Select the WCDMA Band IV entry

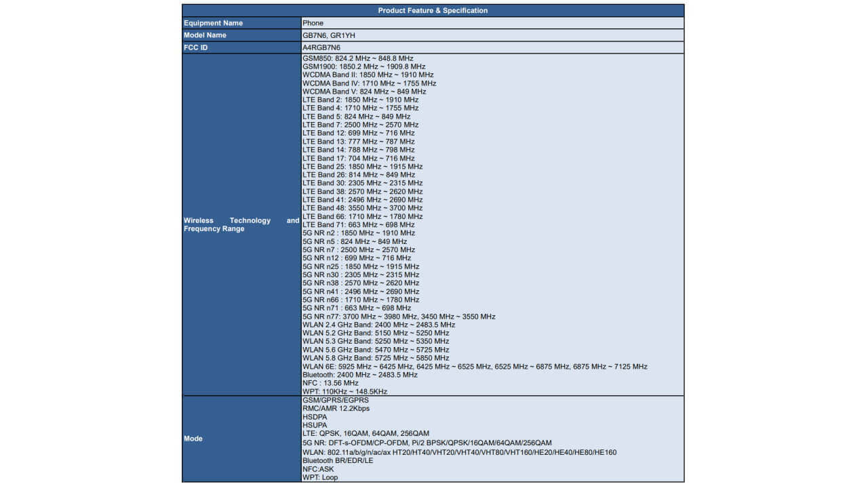pos(369,83)
